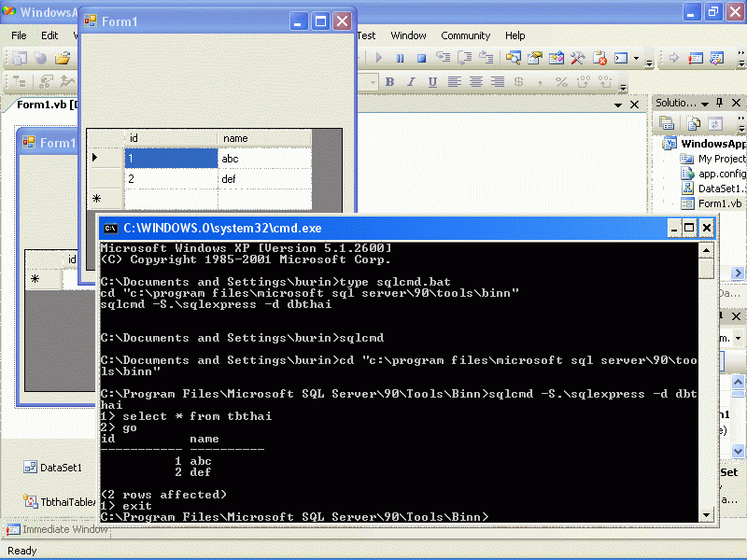Click the cmd.exe title bar system icon
747x560 pixels.
(x=111, y=229)
